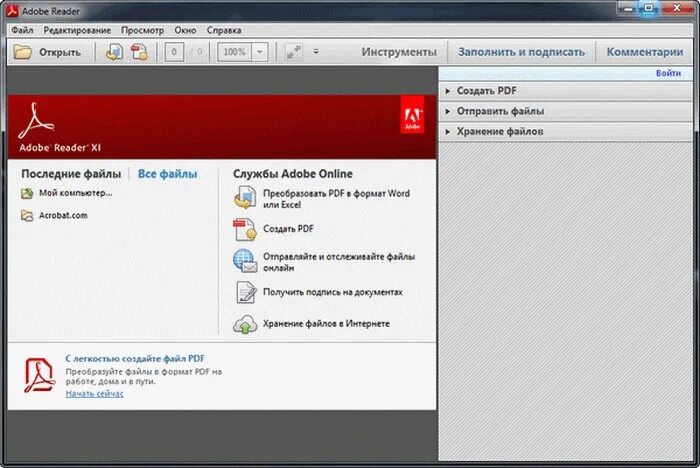Click the create PDF toolbar icon
This screenshot has height=468, width=700.
(139, 52)
